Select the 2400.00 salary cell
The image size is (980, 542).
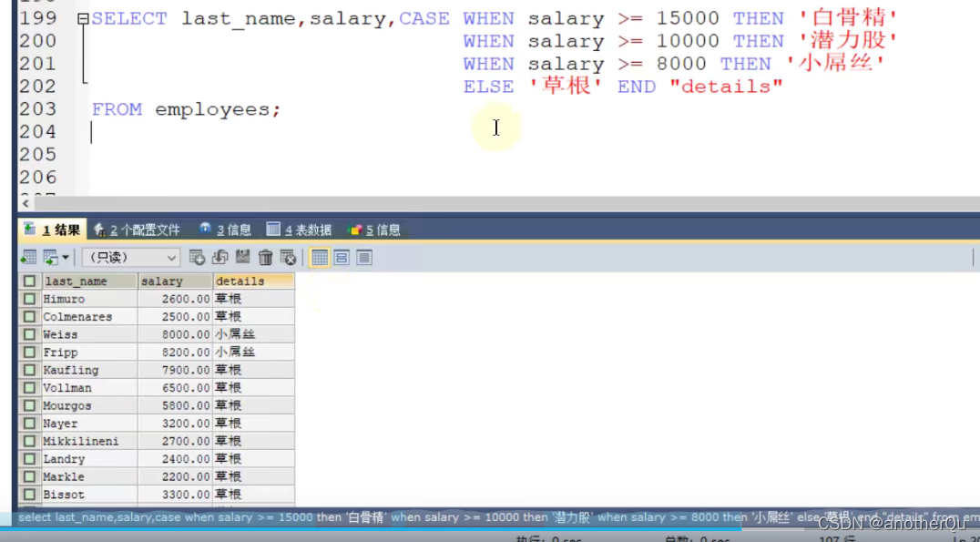(x=176, y=459)
